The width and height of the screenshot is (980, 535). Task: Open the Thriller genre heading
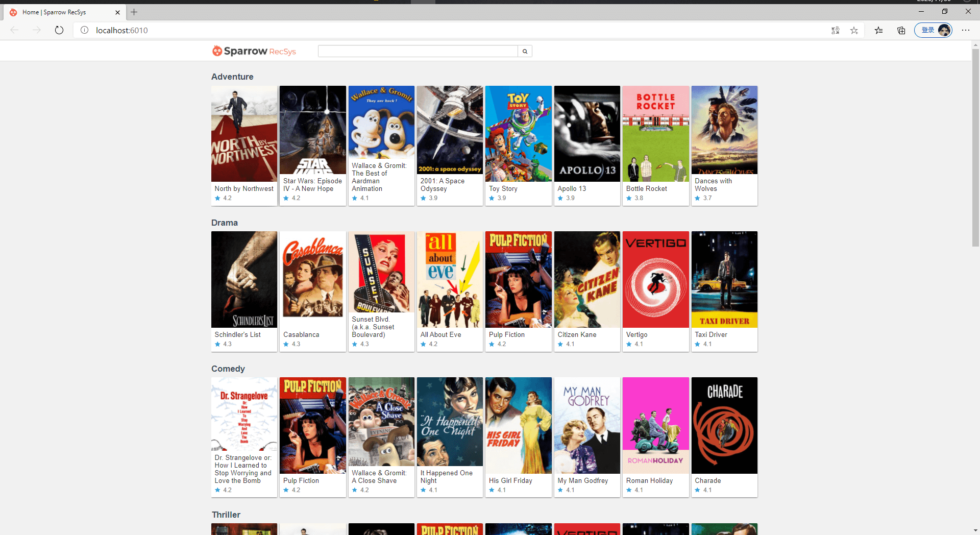226,515
